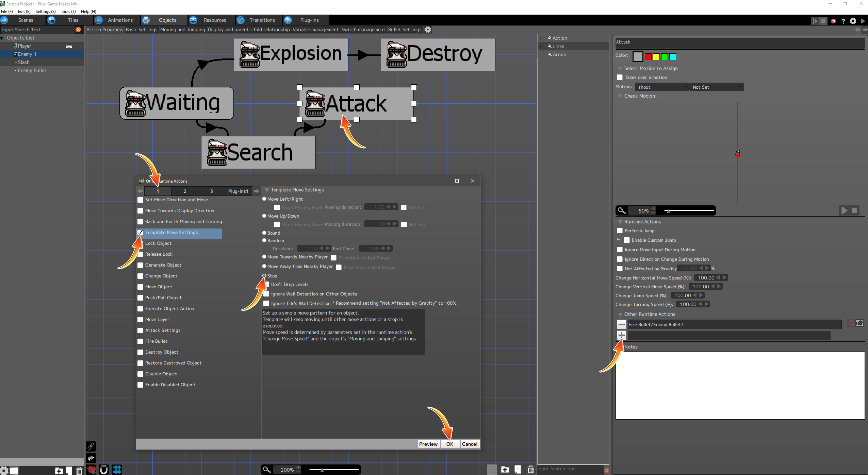Viewport: 868px width, 475px height.
Task: Click the red undo circle icon in the top toolbar
Action: (833, 21)
